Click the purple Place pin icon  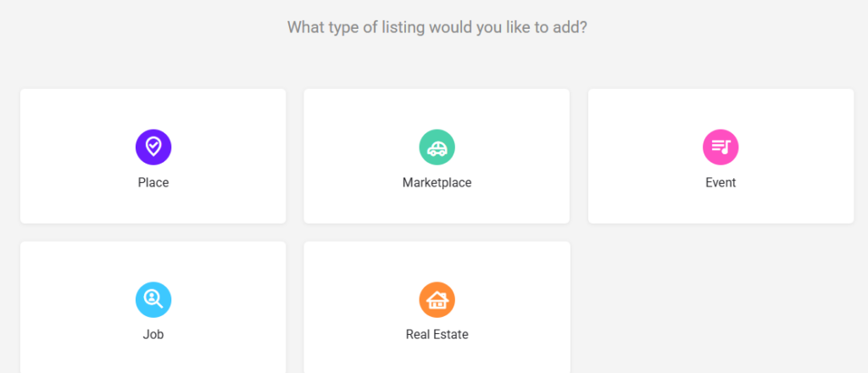[153, 148]
